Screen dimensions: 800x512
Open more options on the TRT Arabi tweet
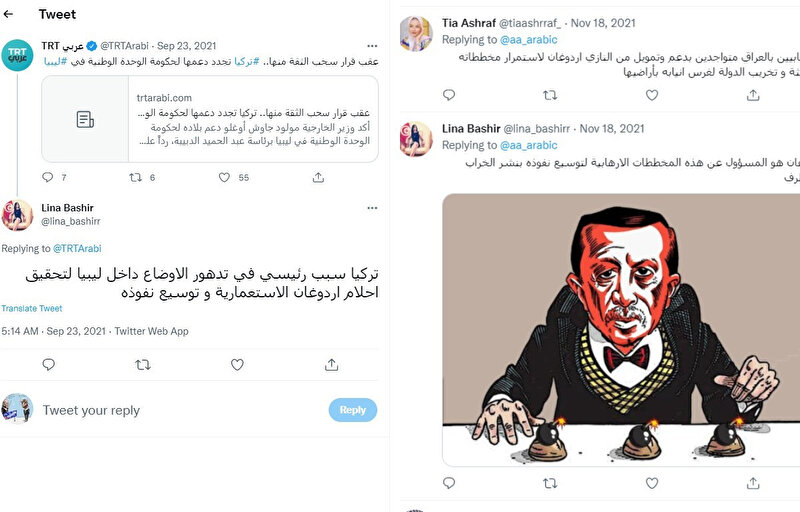(372, 46)
